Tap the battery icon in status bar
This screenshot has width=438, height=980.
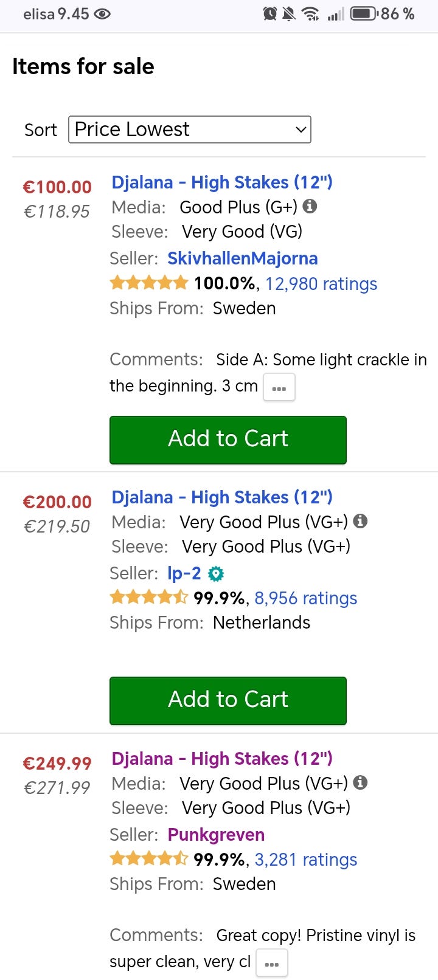click(x=363, y=13)
